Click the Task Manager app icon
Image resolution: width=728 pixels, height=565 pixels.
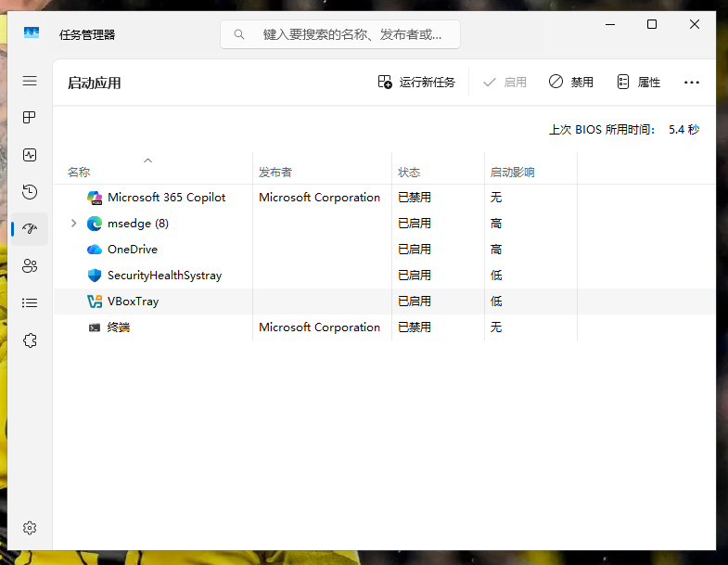point(32,32)
